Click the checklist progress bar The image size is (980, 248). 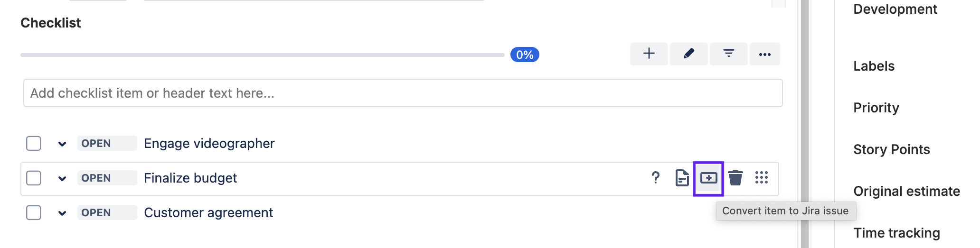pos(262,55)
